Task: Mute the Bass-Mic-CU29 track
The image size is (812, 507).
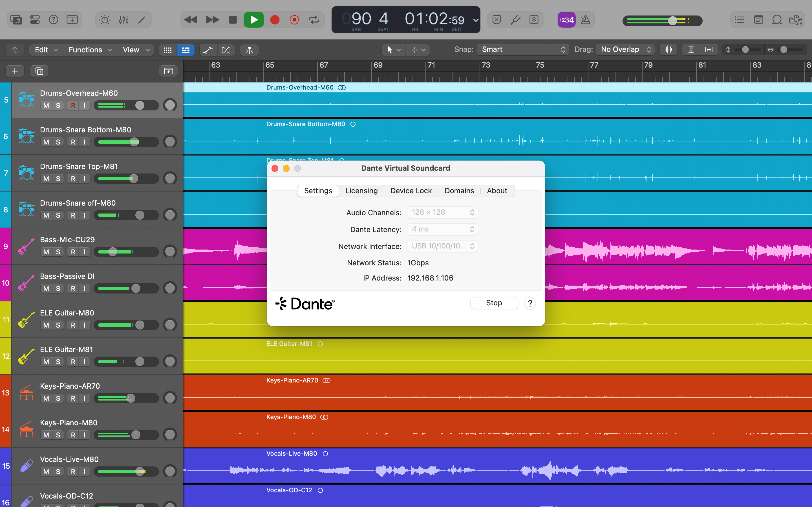Action: point(46,252)
